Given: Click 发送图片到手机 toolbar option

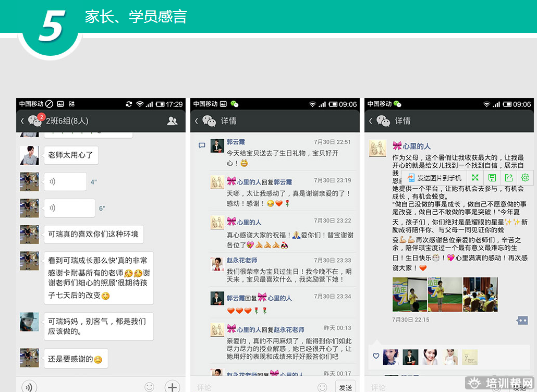Looking at the screenshot, I should [x=434, y=178].
